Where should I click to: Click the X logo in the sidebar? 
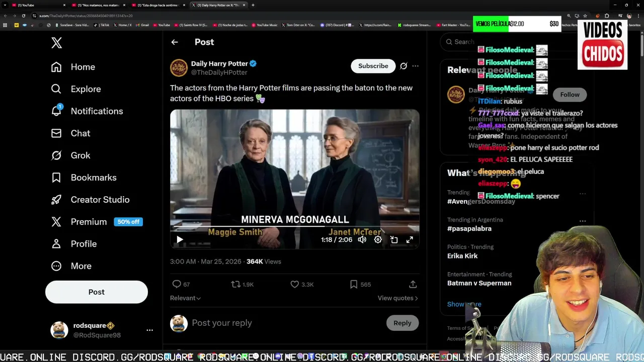57,43
